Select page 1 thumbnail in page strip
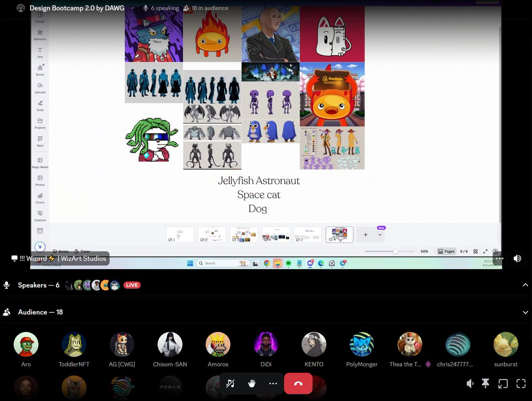This screenshot has height=401, width=532. click(180, 234)
